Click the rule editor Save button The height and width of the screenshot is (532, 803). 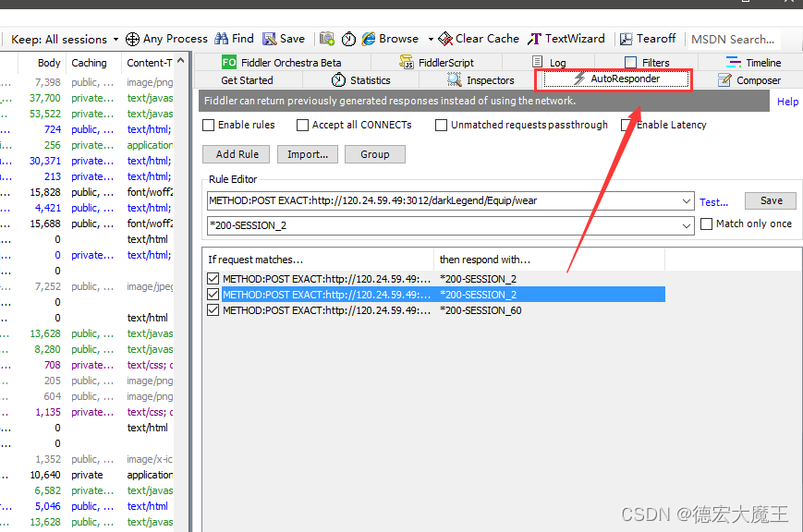(771, 200)
